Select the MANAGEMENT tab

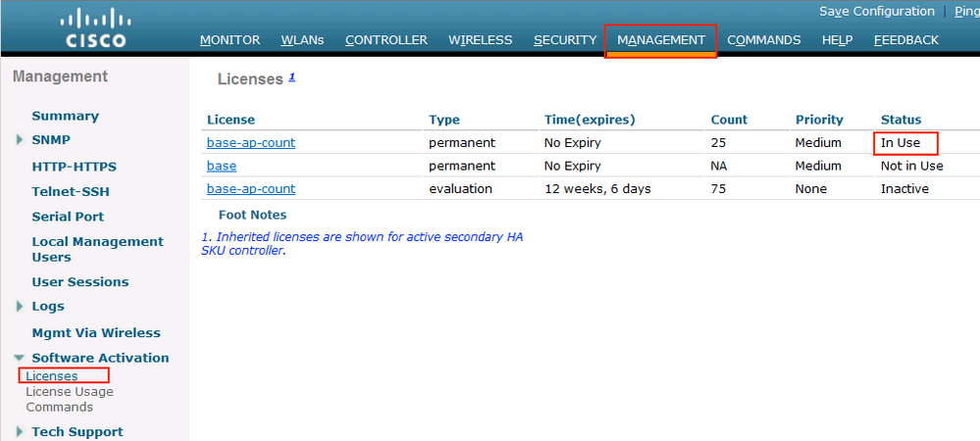[660, 40]
